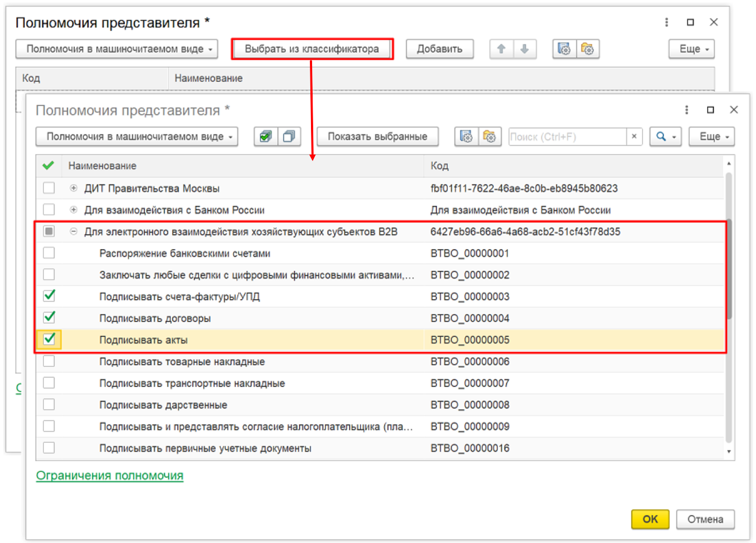Expand Для взаимодействия с Банком России node

(x=73, y=210)
